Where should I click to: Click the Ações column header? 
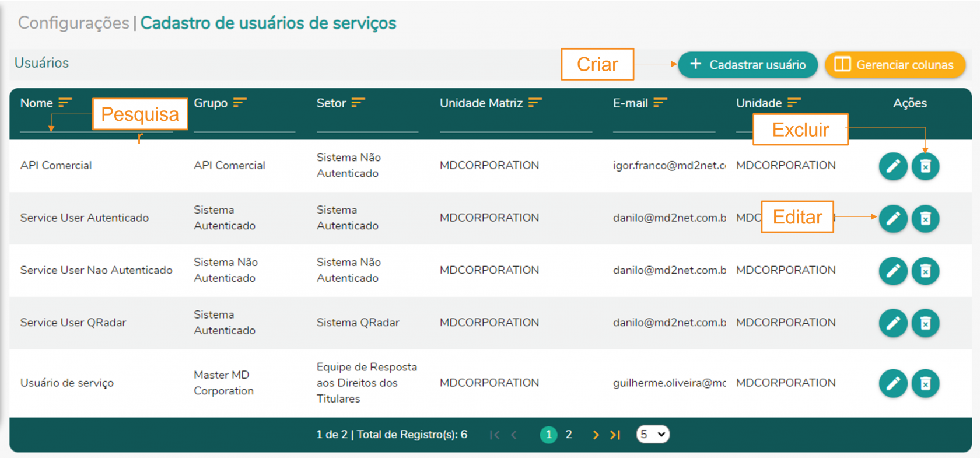pyautogui.click(x=910, y=103)
